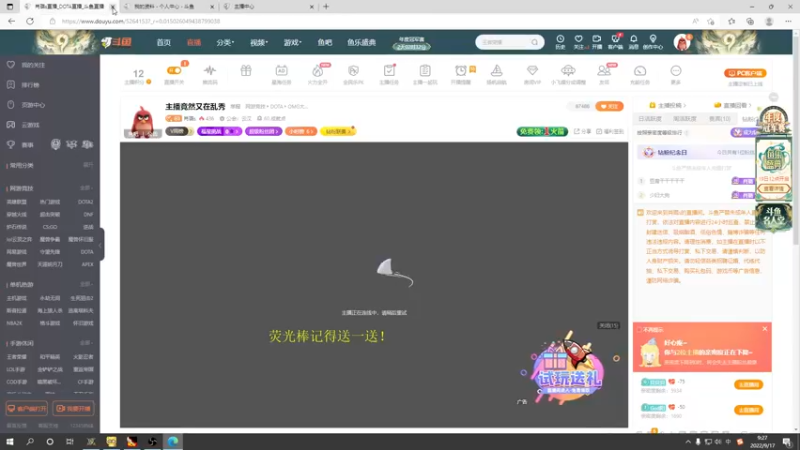Open a new browser tab
This screenshot has width=800, height=450.
coord(326,7)
